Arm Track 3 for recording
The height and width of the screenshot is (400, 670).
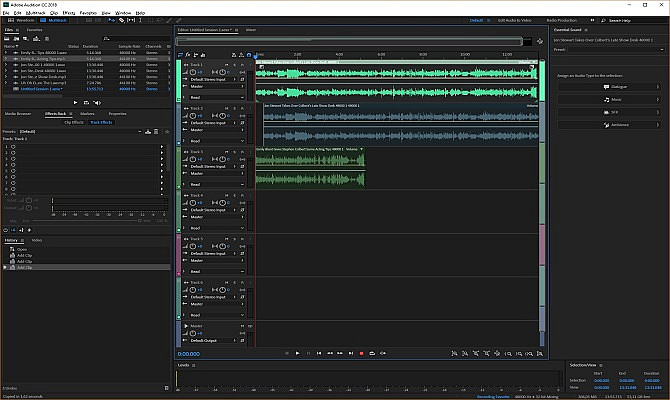242,151
